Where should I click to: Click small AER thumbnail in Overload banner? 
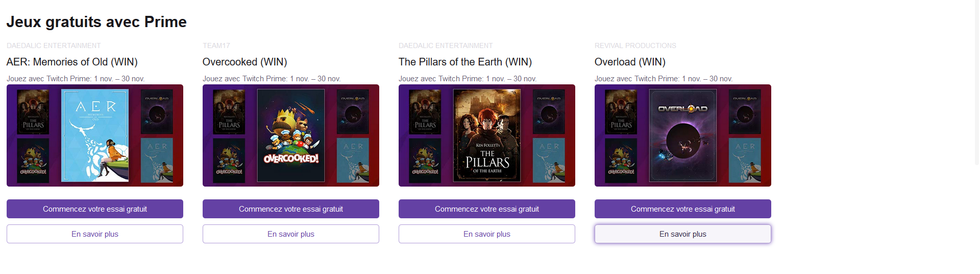pyautogui.click(x=745, y=160)
